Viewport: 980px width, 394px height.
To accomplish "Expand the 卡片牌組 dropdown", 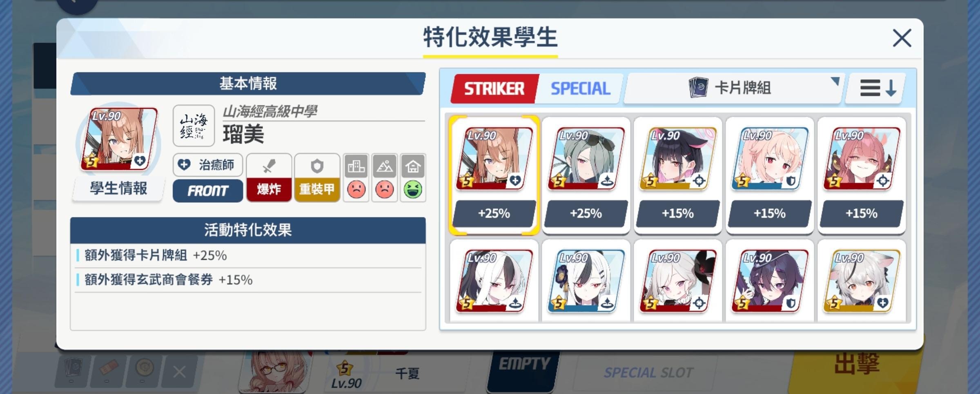I will point(733,88).
